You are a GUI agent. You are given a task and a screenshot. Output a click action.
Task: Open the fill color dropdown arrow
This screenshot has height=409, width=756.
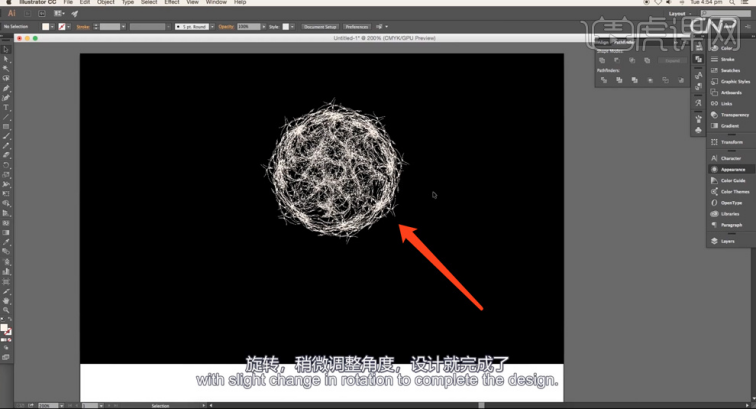52,27
